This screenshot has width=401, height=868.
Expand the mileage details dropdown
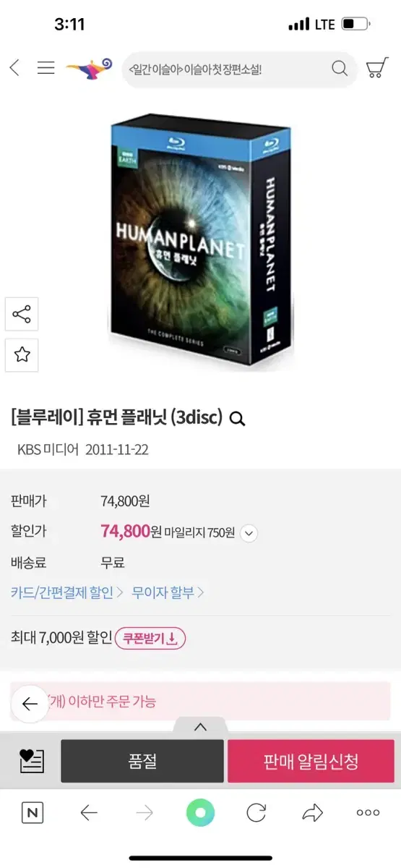(249, 533)
